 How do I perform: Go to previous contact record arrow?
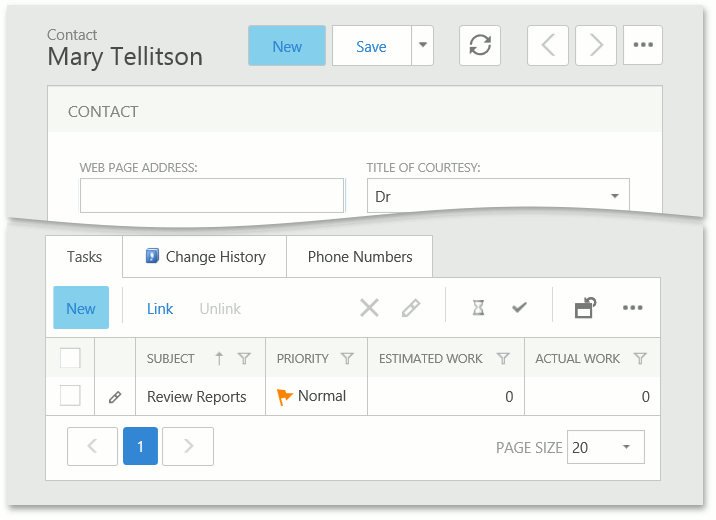point(548,46)
